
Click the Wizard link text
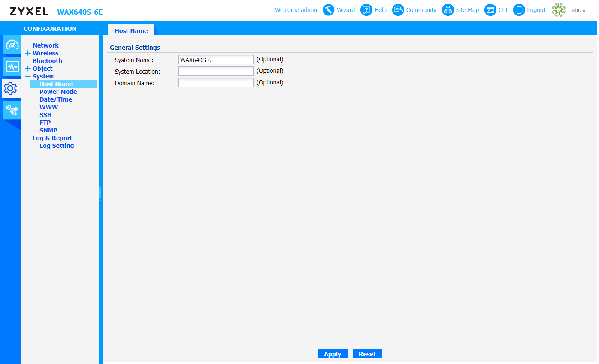346,10
